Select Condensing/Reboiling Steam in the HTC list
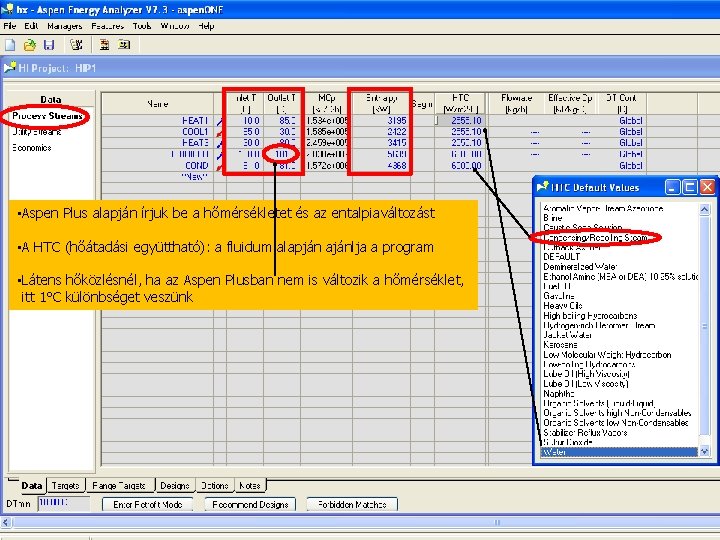Screen dimensions: 720x540 tap(596, 237)
